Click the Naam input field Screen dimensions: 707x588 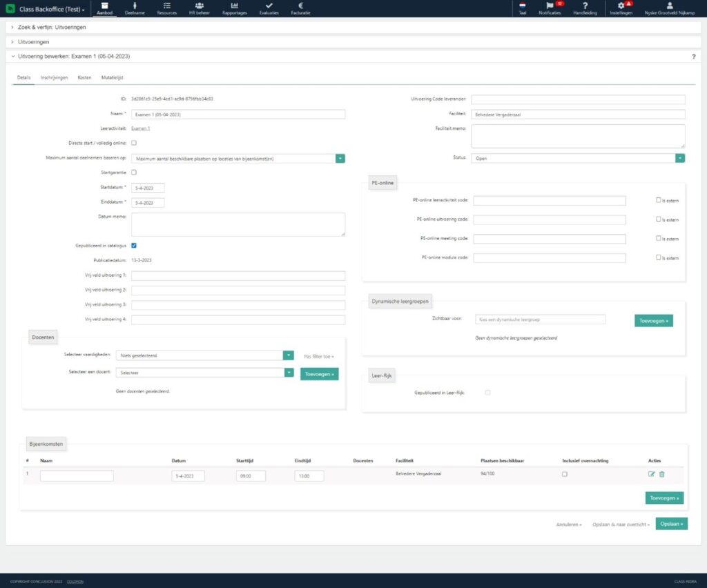(238, 115)
